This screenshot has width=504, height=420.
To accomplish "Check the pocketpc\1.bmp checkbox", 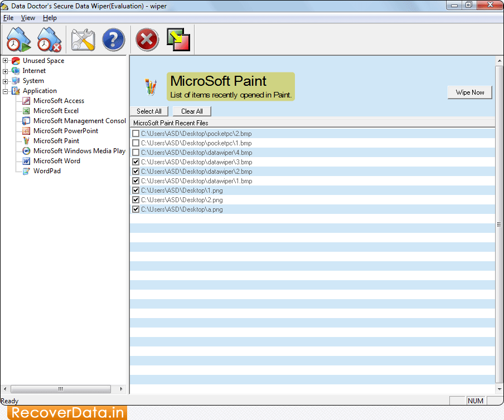I will coord(136,143).
